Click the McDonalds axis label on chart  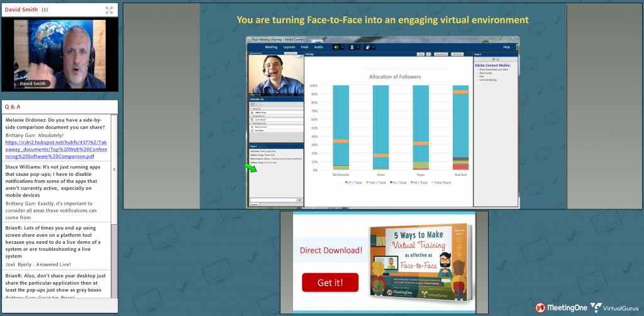(x=340, y=175)
